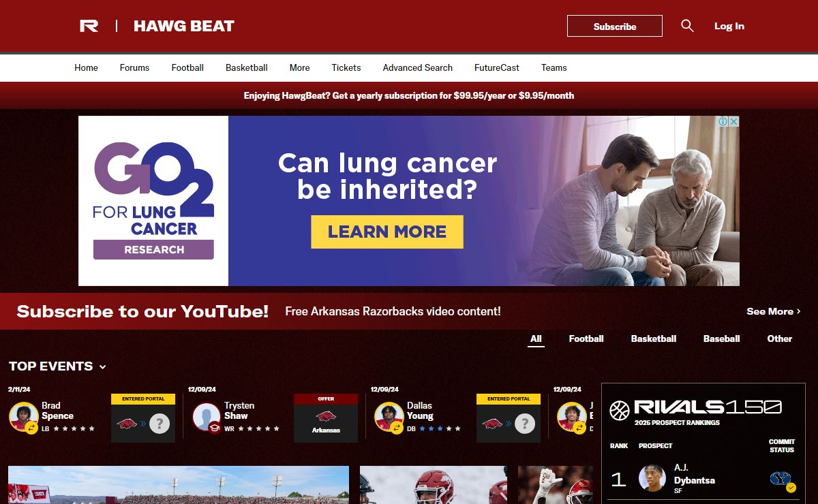Go to Home in the navigation bar
The image size is (818, 504).
click(x=86, y=67)
